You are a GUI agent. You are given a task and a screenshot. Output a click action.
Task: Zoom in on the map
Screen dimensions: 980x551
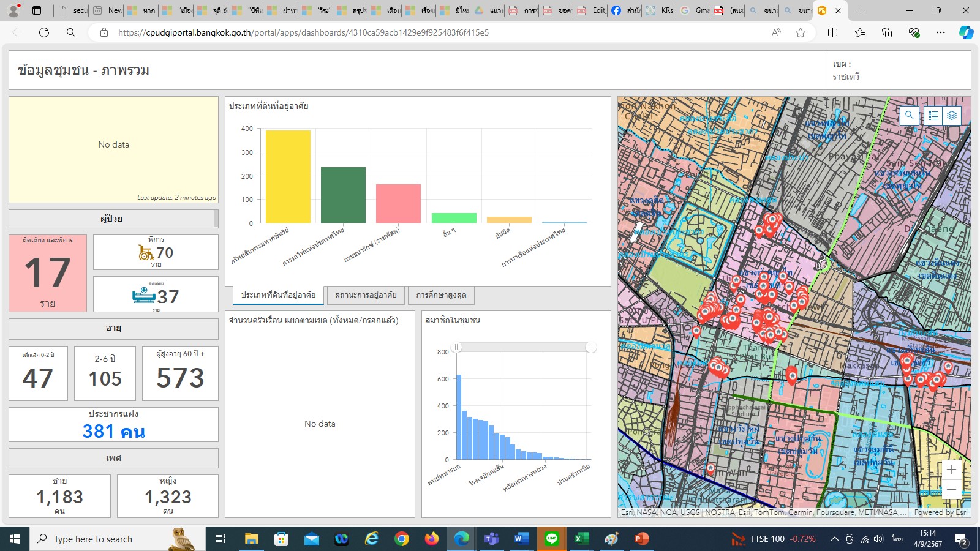[x=951, y=470]
